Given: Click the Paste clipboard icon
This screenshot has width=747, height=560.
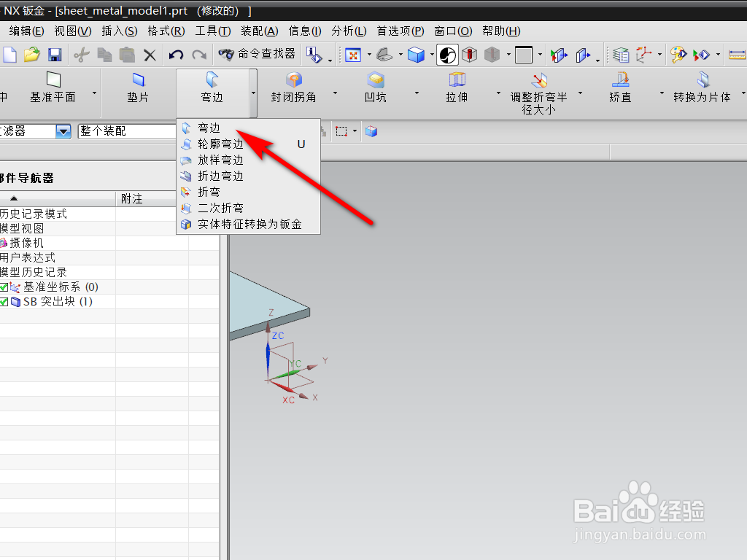Looking at the screenshot, I should point(127,55).
